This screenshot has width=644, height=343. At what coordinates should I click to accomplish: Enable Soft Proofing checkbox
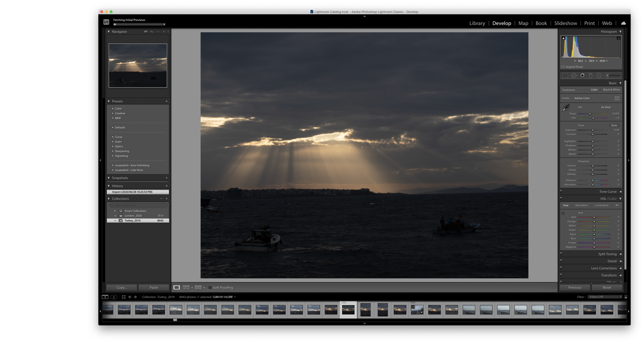[210, 288]
